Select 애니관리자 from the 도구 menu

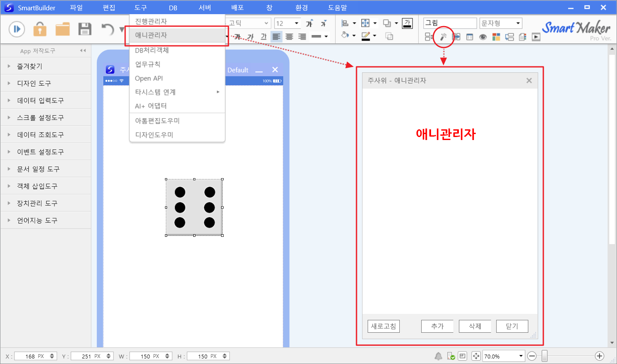[177, 35]
